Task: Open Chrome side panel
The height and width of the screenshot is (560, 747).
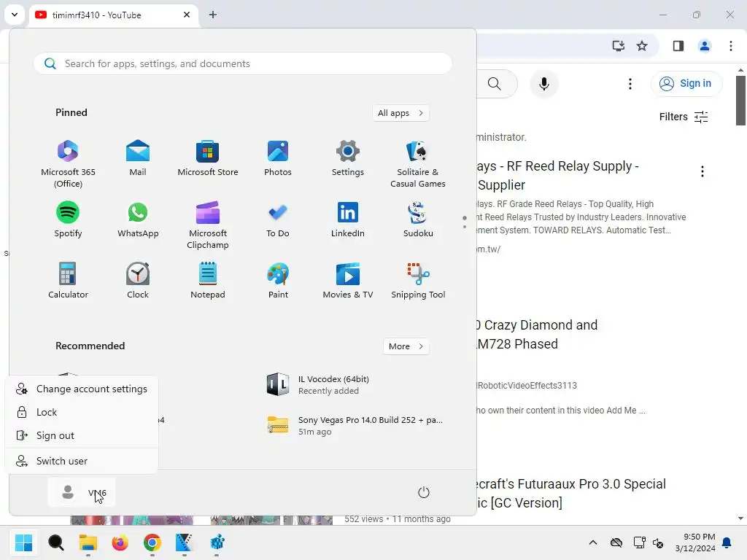Action: pos(678,46)
